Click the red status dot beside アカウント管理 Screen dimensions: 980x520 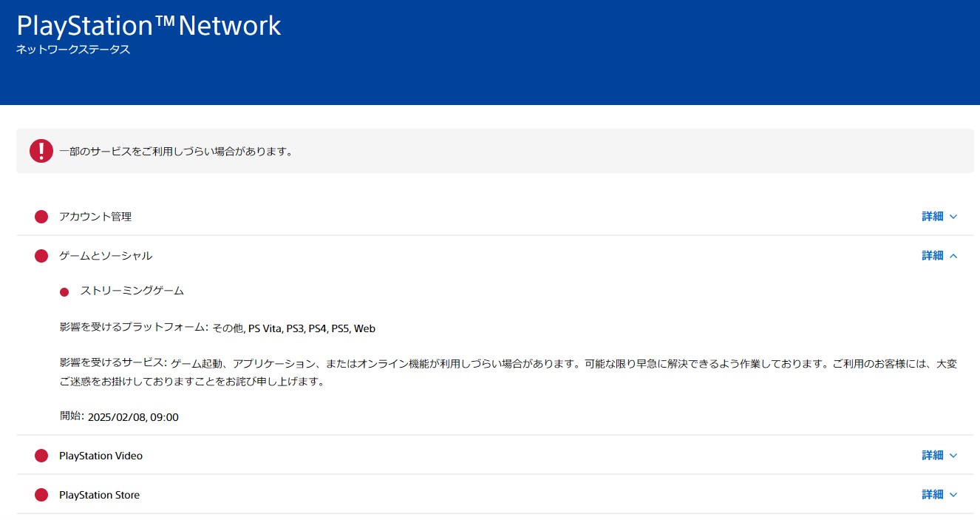coord(41,217)
